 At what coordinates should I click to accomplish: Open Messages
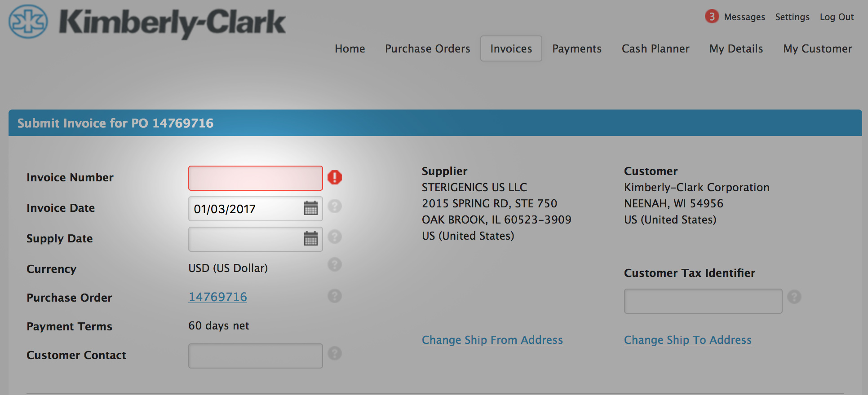coord(744,17)
